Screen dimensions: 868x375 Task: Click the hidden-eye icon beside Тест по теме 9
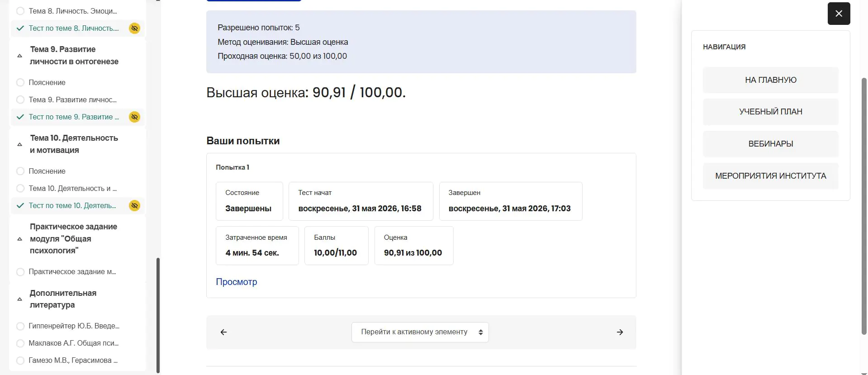click(134, 117)
